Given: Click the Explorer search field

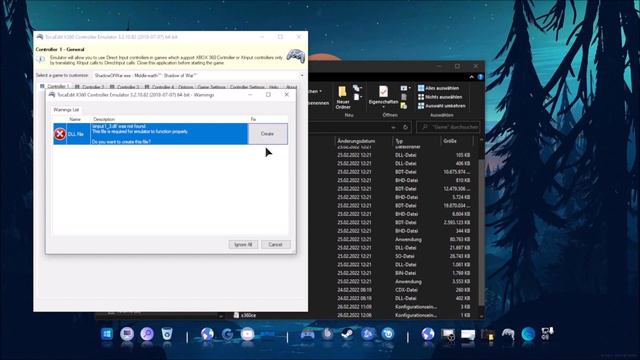Looking at the screenshot, I should (448, 127).
